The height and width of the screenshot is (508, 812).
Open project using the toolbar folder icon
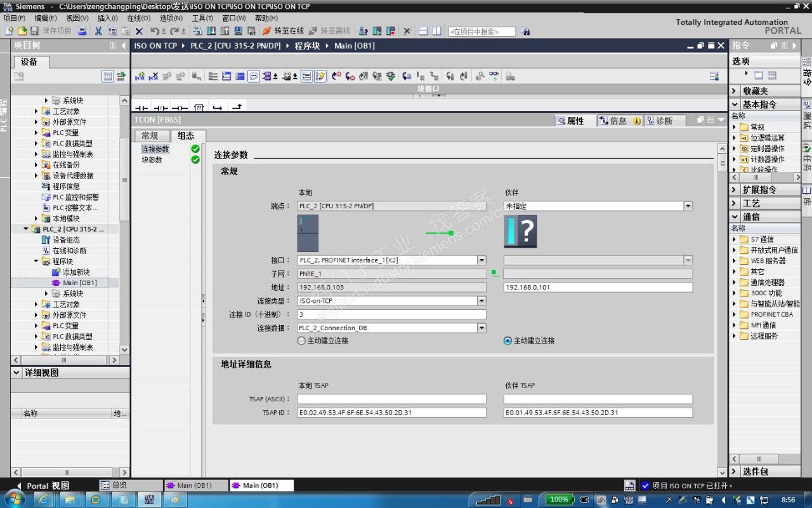[x=22, y=31]
